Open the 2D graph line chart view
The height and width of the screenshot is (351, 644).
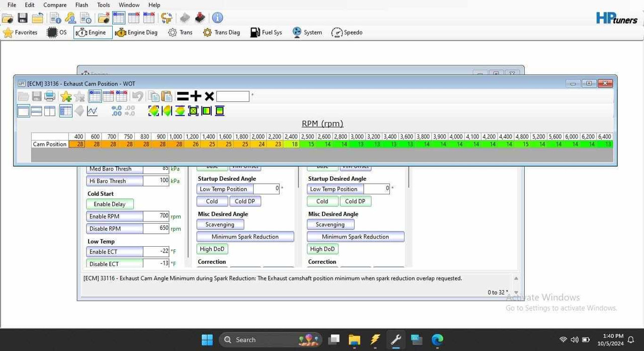[x=93, y=111]
